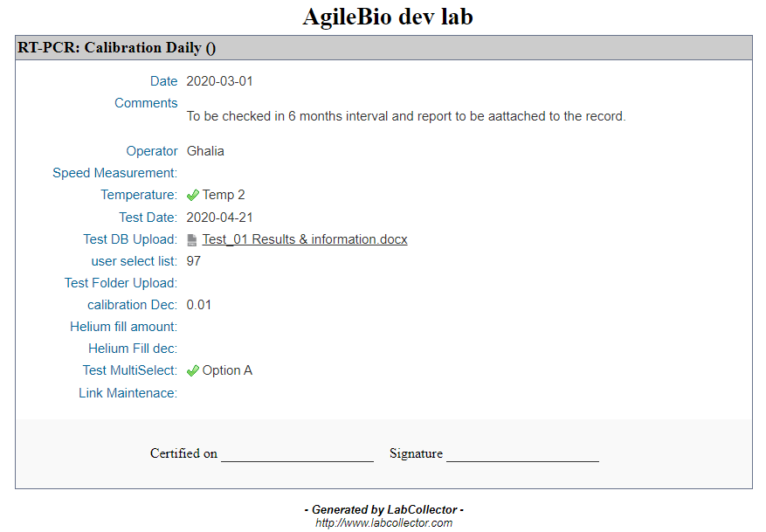766x532 pixels.
Task: Click the Link Maintenace label
Action: click(x=128, y=393)
